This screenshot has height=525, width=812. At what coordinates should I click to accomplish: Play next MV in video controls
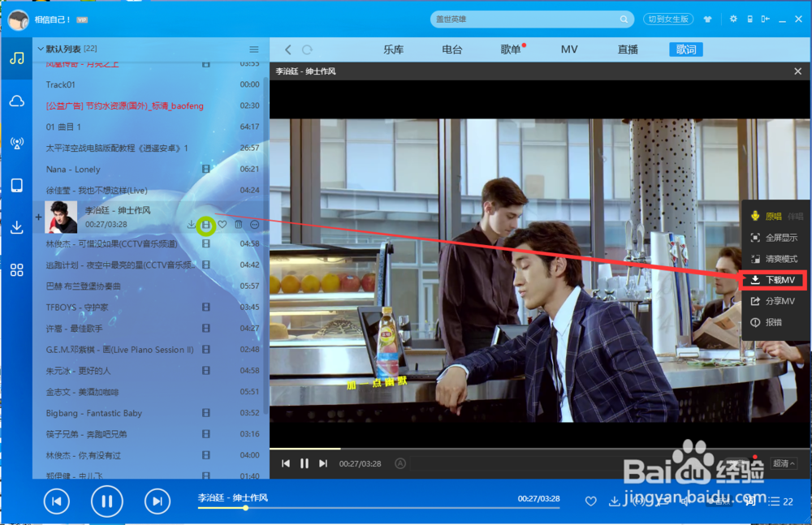pos(323,463)
